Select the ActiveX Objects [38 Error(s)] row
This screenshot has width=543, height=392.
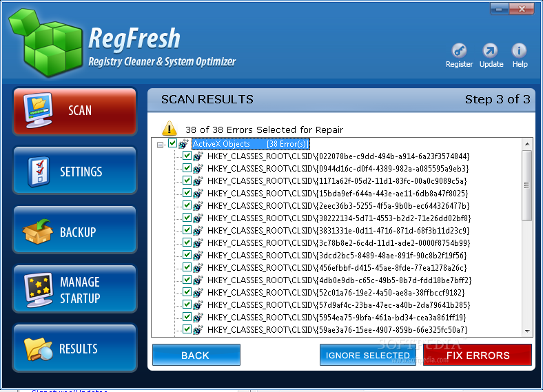click(x=250, y=144)
